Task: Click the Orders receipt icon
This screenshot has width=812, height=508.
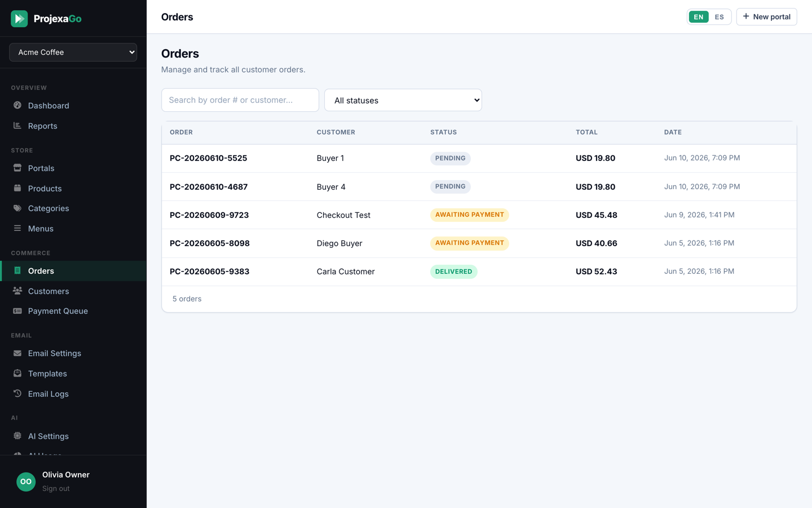Action: pyautogui.click(x=17, y=271)
